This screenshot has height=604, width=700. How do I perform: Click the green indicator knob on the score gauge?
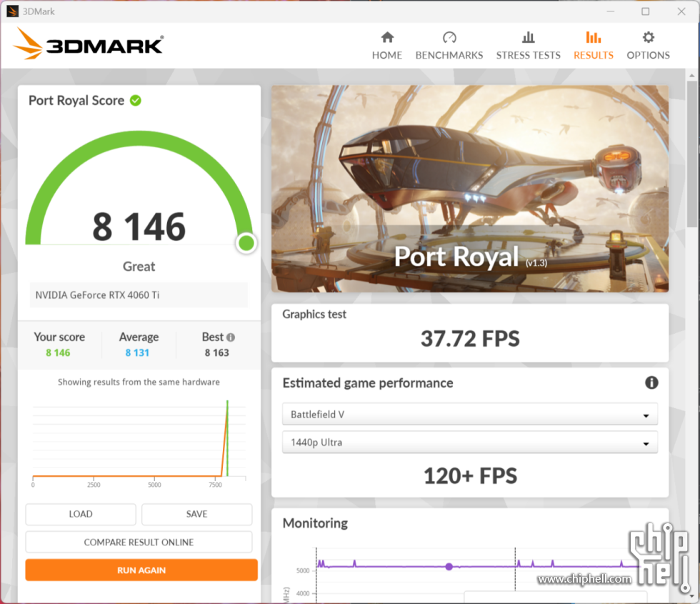tap(246, 244)
